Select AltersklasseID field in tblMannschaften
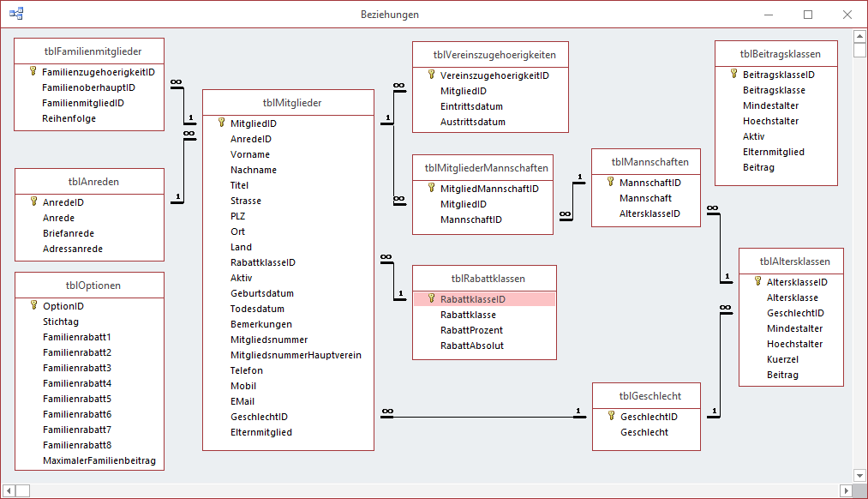 [x=650, y=213]
